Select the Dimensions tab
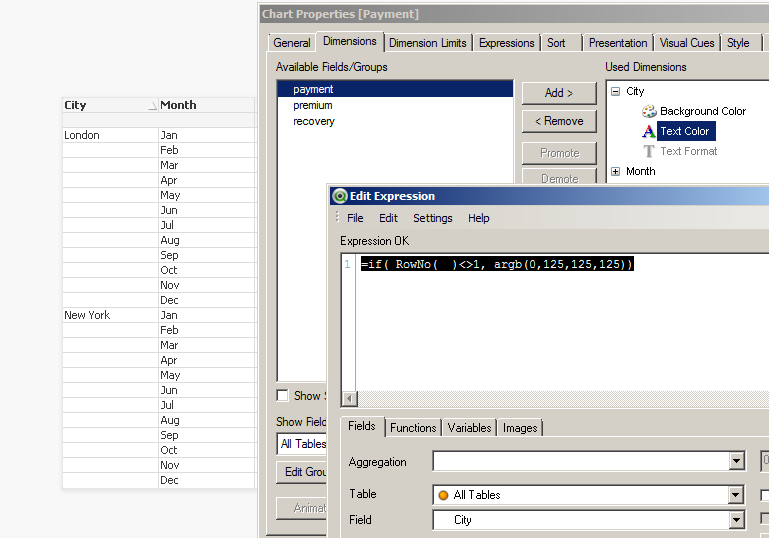 (350, 41)
